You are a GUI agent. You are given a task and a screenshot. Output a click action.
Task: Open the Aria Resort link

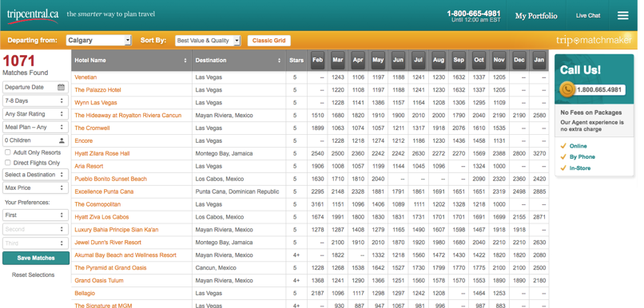click(89, 166)
